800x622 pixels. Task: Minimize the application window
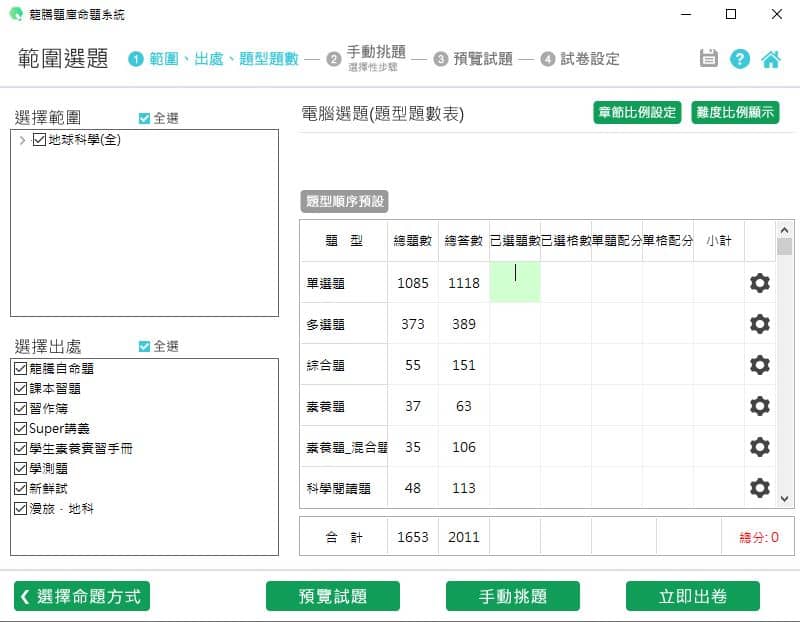(686, 14)
